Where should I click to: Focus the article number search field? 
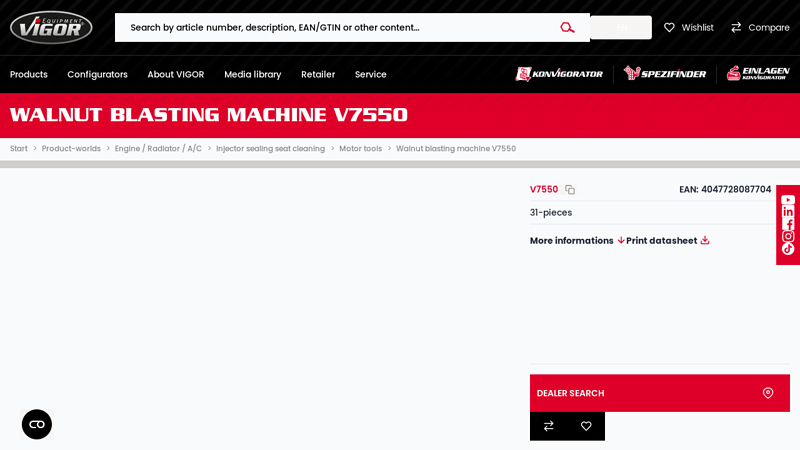pos(337,28)
